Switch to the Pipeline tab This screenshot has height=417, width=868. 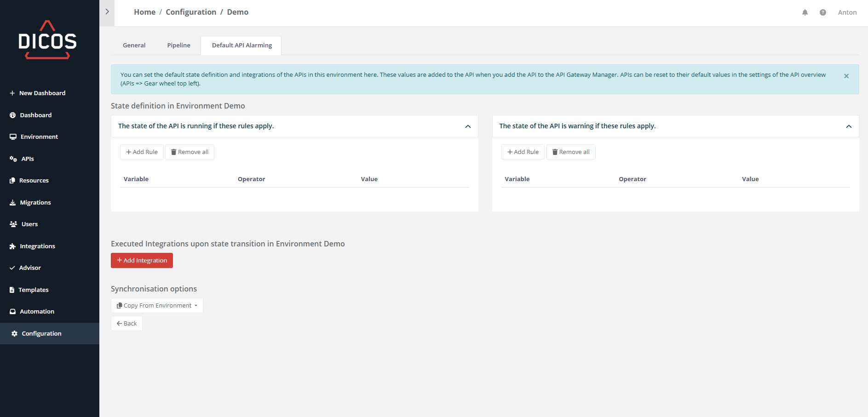178,46
